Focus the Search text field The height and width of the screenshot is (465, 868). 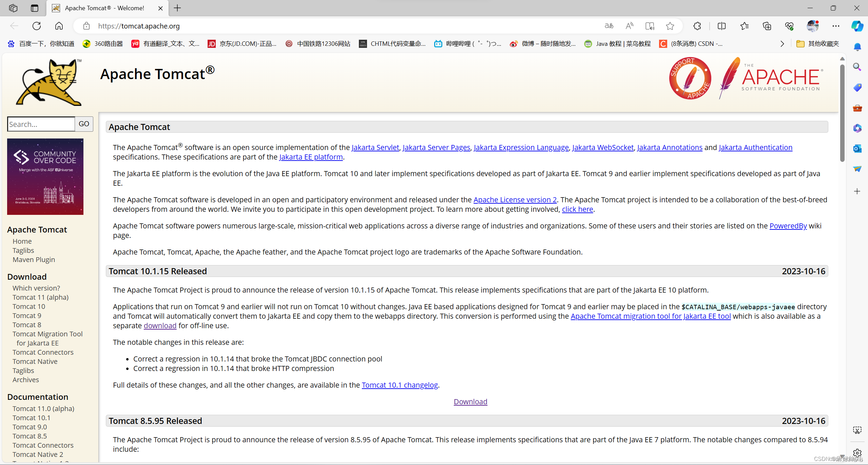[x=41, y=124]
